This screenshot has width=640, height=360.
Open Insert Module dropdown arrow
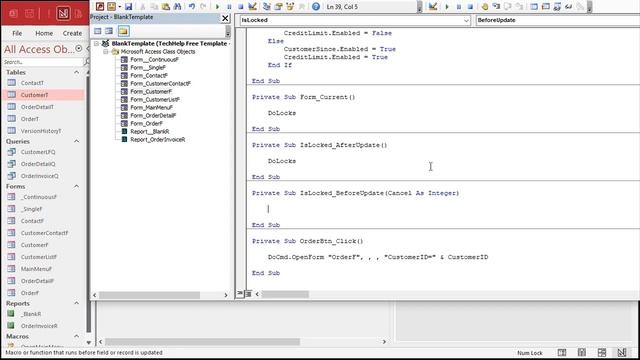coord(120,7)
